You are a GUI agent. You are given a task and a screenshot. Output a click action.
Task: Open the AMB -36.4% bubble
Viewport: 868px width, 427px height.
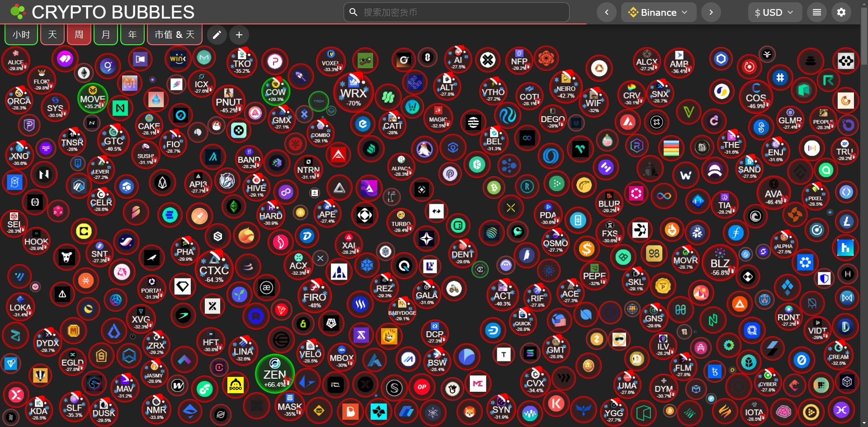[679, 62]
